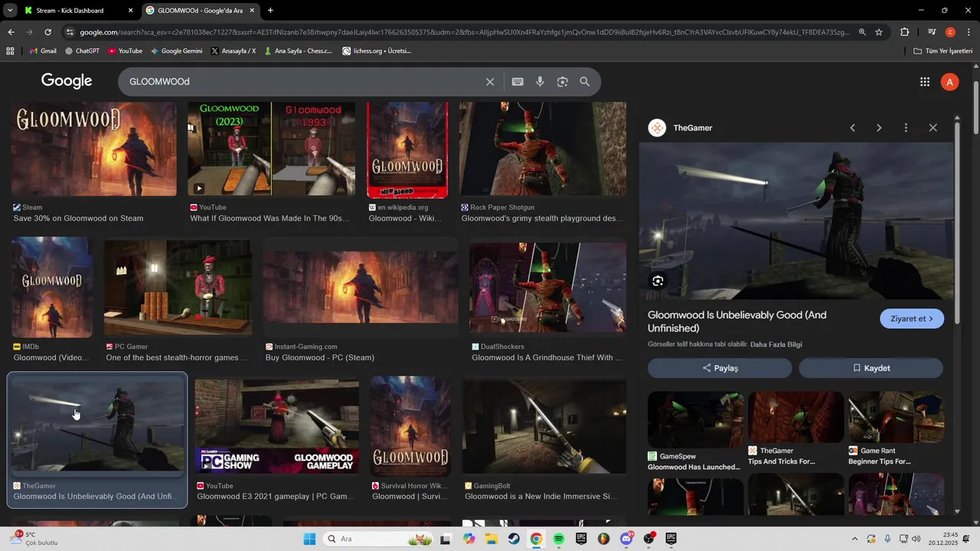This screenshot has width=980, height=551.
Task: Start voice search with the microphone icon
Action: (x=540, y=82)
